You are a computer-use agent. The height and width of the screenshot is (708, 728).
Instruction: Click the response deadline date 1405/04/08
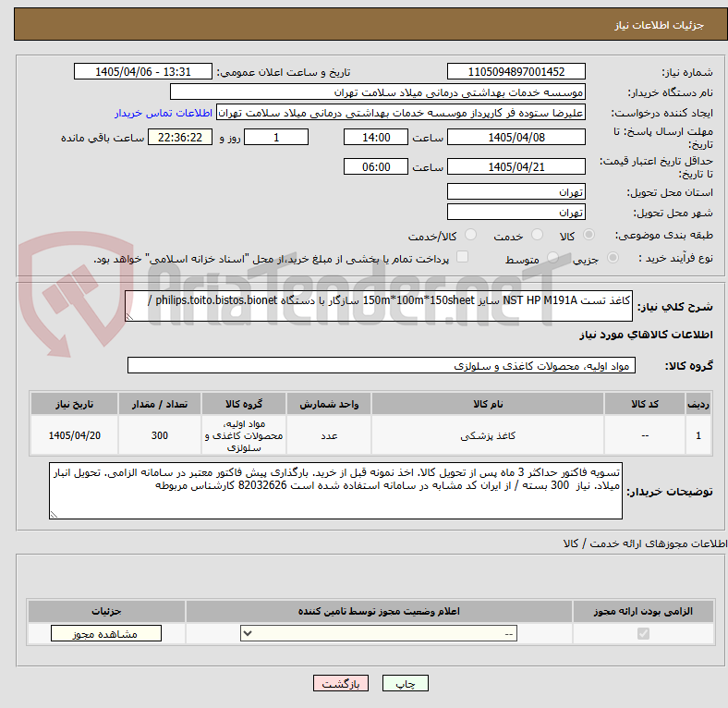tap(516, 138)
